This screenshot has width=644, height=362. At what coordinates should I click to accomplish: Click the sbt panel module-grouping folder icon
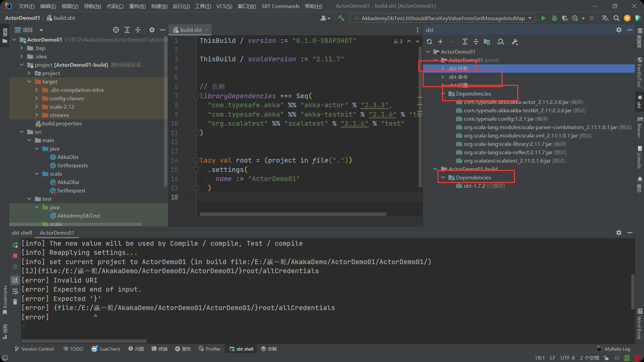(x=487, y=42)
